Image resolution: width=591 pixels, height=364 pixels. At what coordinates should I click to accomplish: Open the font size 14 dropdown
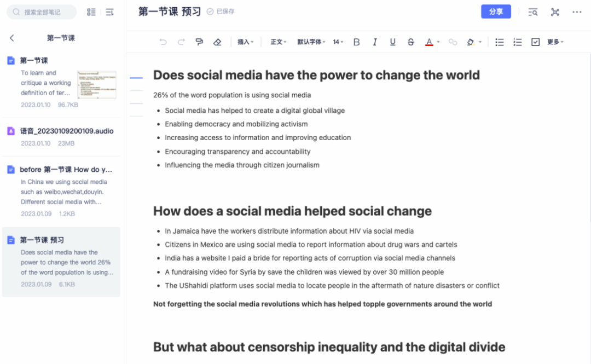click(338, 42)
